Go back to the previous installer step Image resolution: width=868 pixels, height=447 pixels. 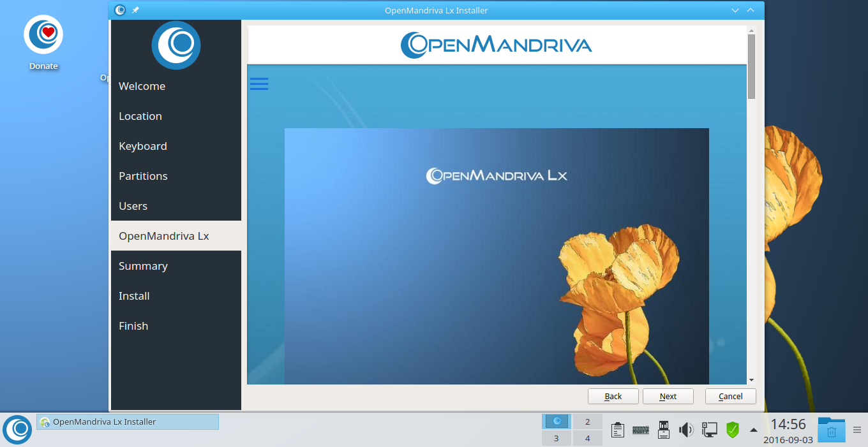(x=613, y=396)
